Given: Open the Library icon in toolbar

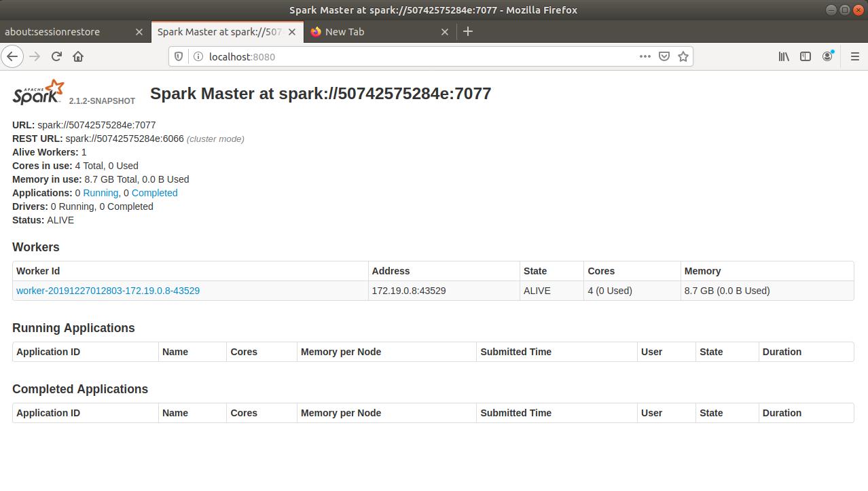Looking at the screenshot, I should [x=784, y=56].
